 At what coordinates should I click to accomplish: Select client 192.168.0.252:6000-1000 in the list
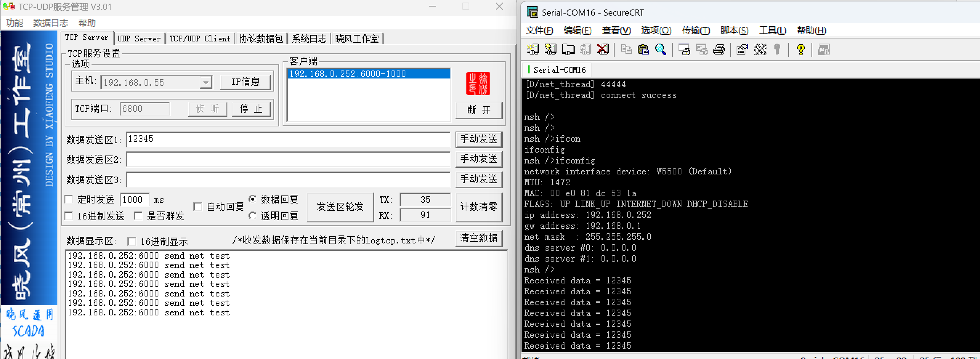click(x=369, y=74)
